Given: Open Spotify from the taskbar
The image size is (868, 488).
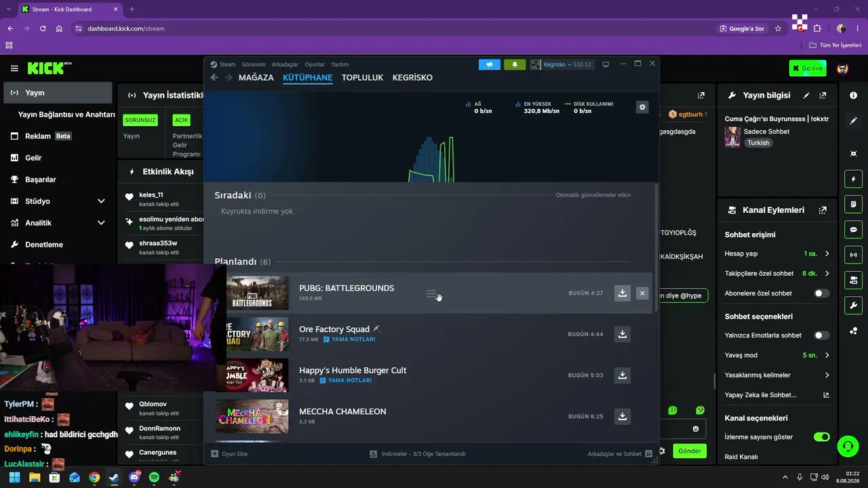Looking at the screenshot, I should point(154,477).
